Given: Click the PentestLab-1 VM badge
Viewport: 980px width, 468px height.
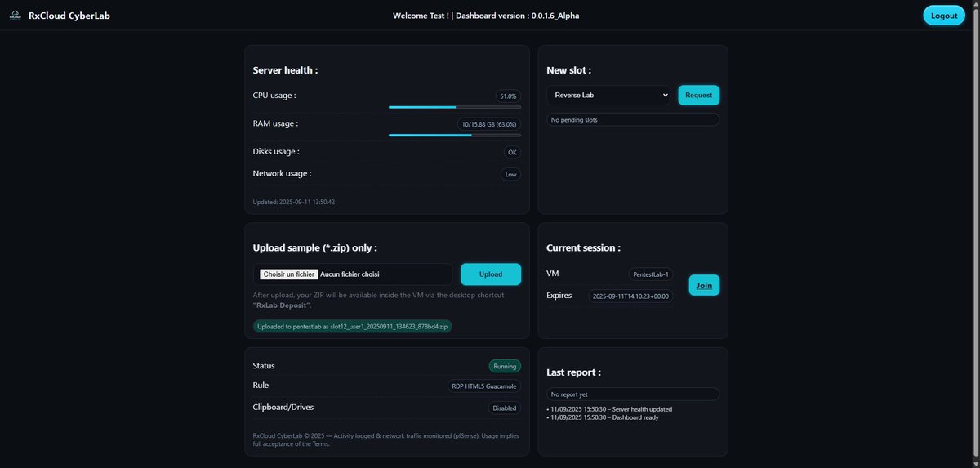Looking at the screenshot, I should (x=651, y=274).
